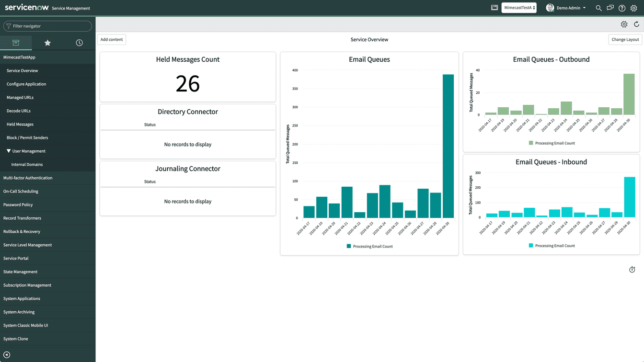
Task: Toggle Processing Email Count legend in Outbound chart
Action: 552,143
